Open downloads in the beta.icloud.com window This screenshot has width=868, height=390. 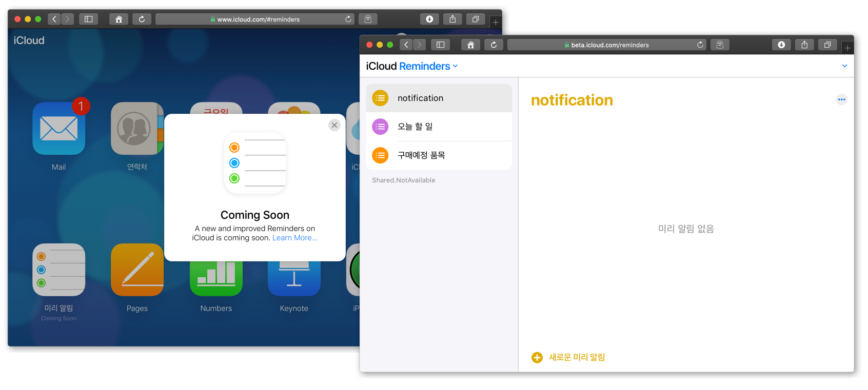(781, 45)
